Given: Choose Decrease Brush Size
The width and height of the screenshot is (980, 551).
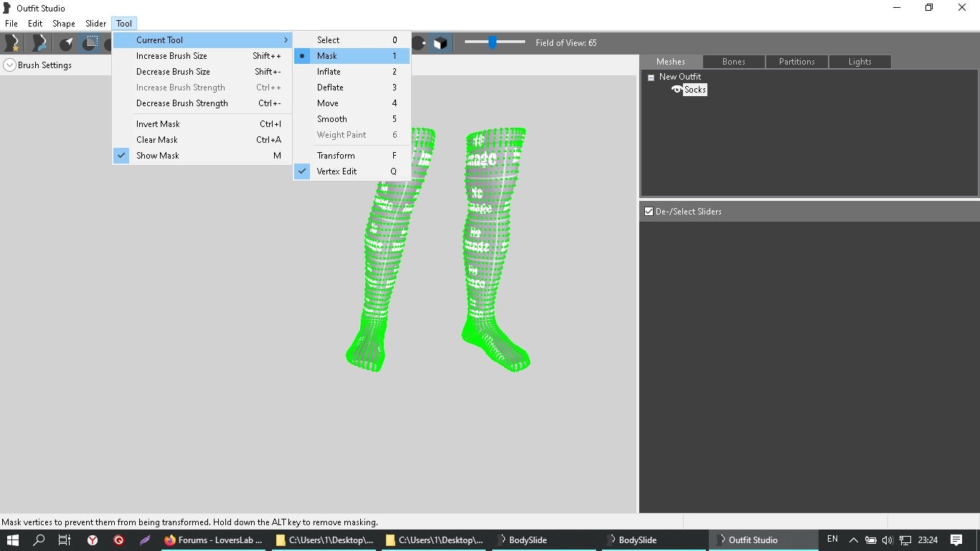Looking at the screenshot, I should click(202, 72).
